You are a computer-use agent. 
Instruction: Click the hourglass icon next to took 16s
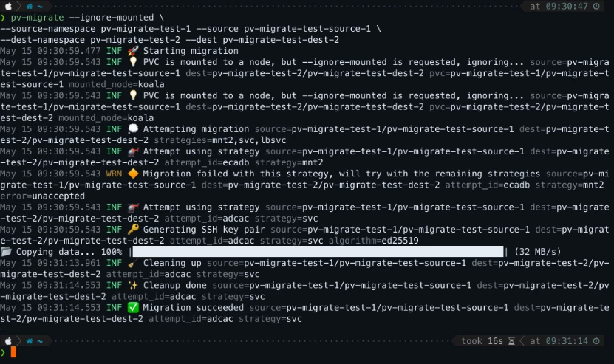[x=511, y=341]
